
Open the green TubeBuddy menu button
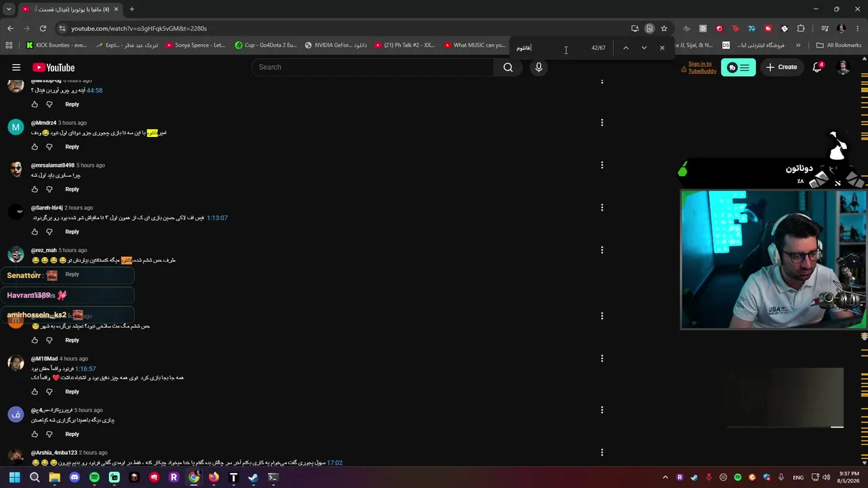point(738,67)
